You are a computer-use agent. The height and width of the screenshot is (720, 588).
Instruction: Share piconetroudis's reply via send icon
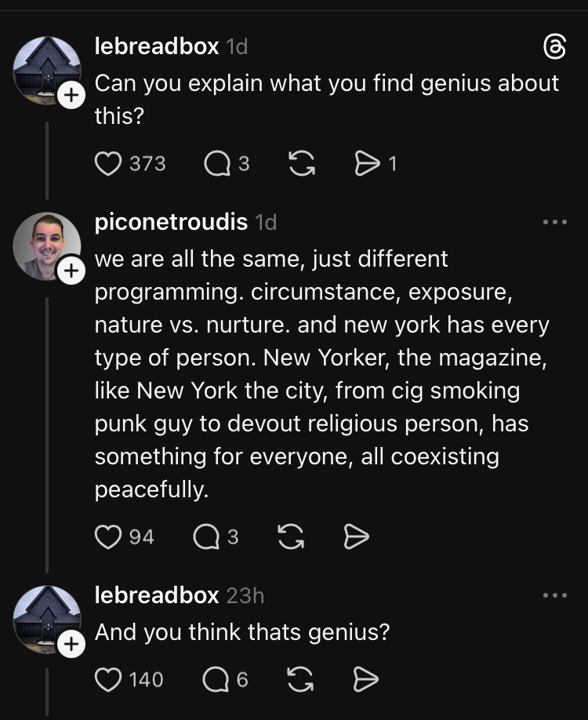pyautogui.click(x=357, y=536)
